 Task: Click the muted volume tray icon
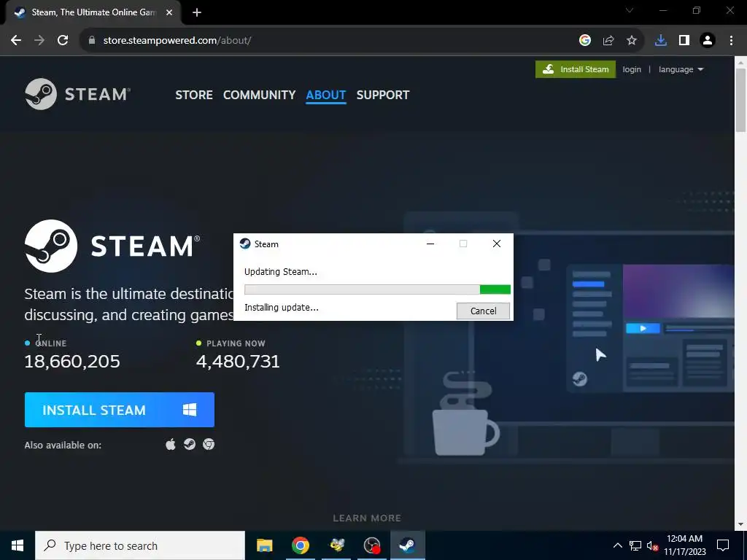pos(653,545)
